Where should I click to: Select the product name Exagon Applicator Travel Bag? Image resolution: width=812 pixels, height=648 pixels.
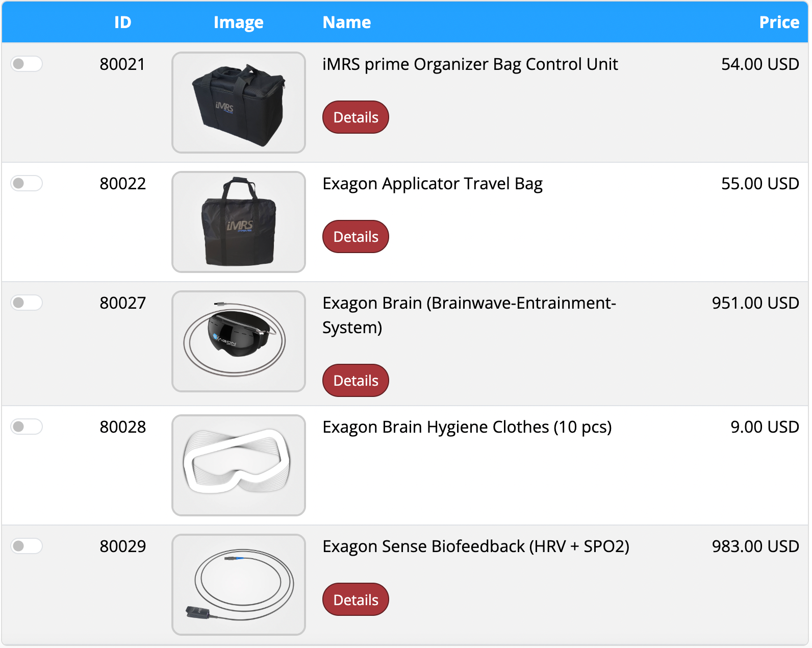(x=433, y=183)
